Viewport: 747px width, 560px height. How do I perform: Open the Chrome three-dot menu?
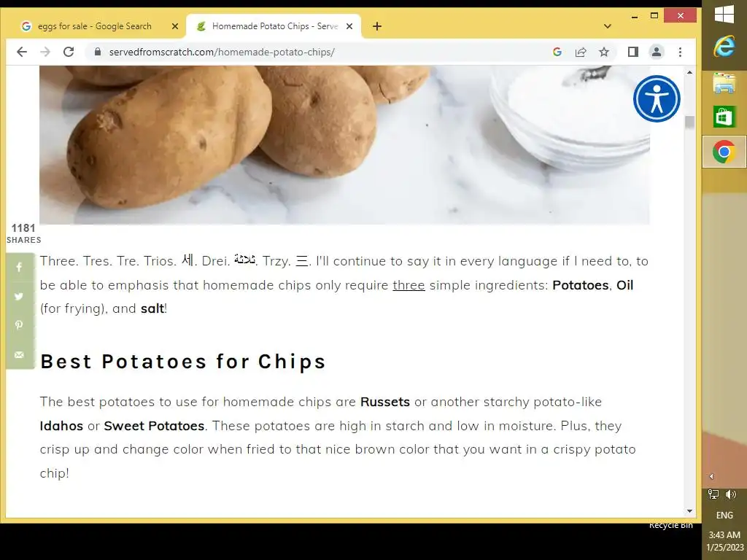pyautogui.click(x=681, y=52)
